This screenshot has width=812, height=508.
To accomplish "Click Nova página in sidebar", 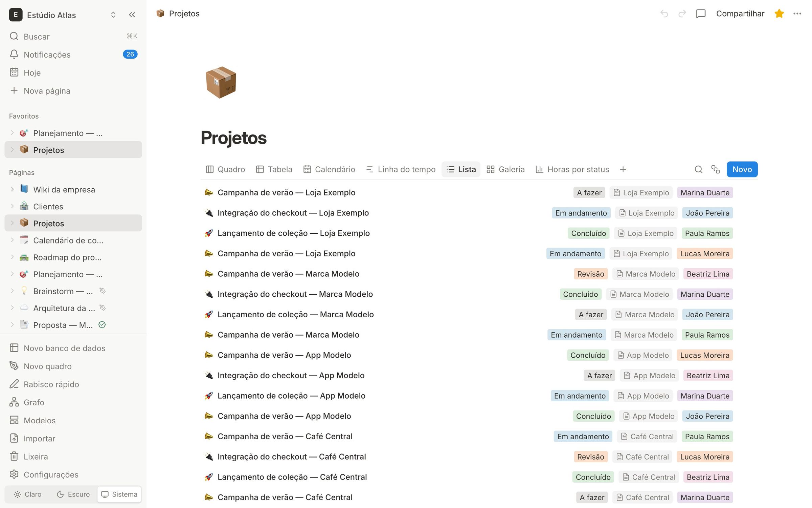I will [x=73, y=91].
